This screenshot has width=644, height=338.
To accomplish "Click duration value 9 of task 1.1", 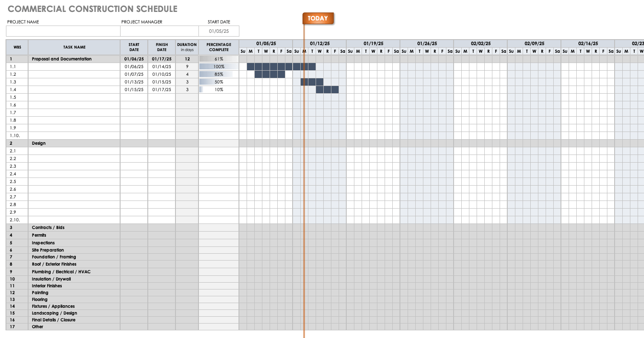I will click(x=187, y=67).
